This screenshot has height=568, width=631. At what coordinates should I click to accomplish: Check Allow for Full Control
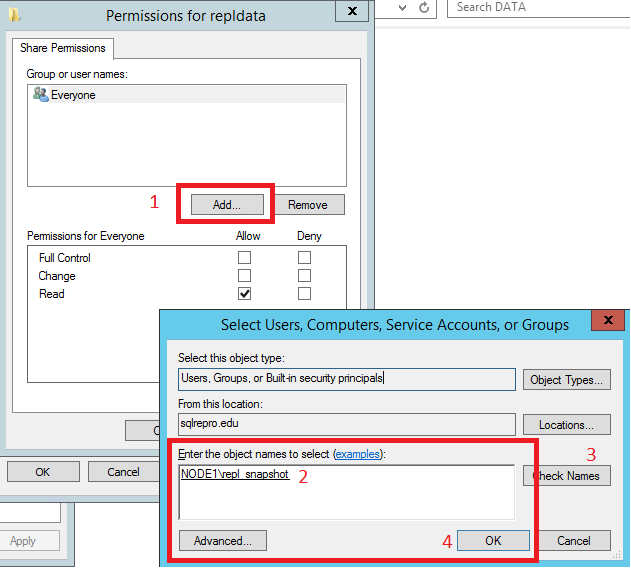tap(245, 258)
